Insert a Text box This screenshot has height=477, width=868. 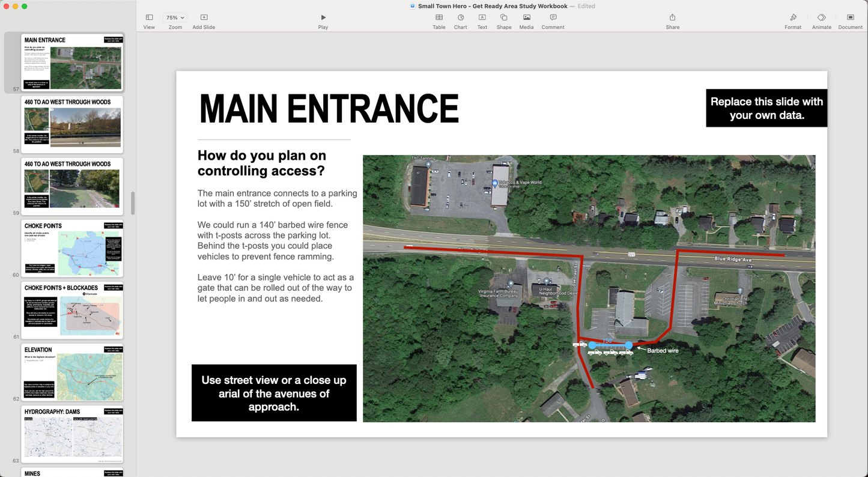[482, 21]
